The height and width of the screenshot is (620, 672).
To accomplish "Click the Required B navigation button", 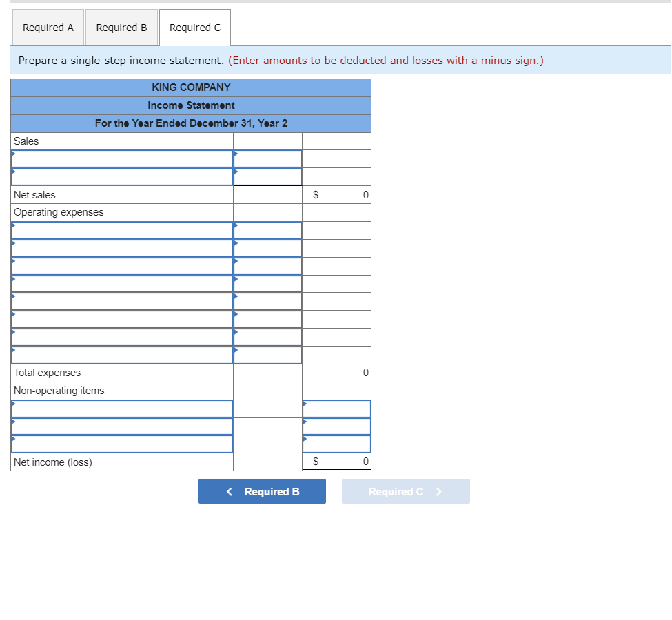I will point(262,491).
